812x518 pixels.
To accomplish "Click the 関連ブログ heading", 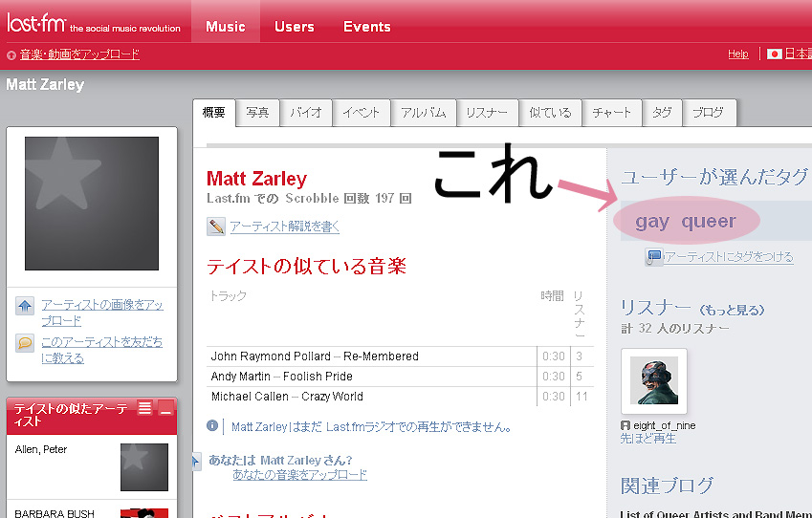I will click(667, 486).
